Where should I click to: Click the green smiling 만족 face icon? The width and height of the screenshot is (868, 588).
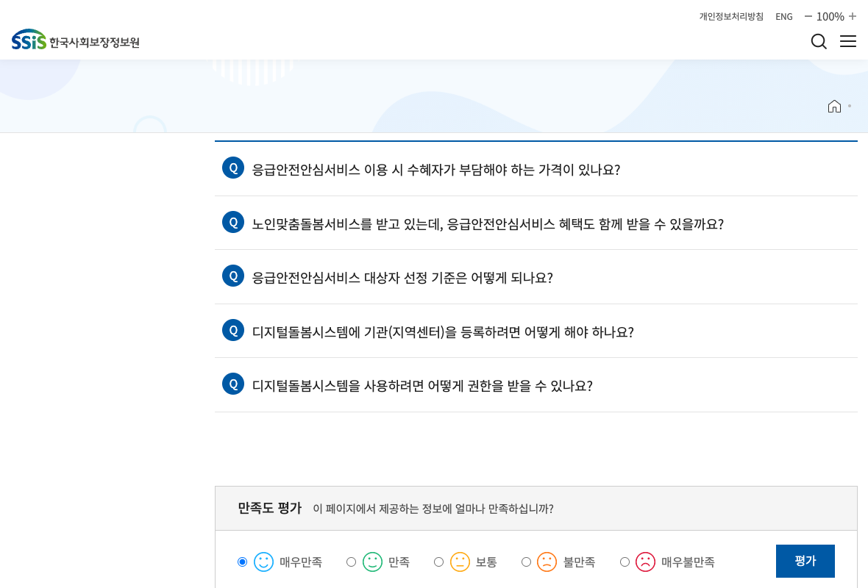[372, 562]
